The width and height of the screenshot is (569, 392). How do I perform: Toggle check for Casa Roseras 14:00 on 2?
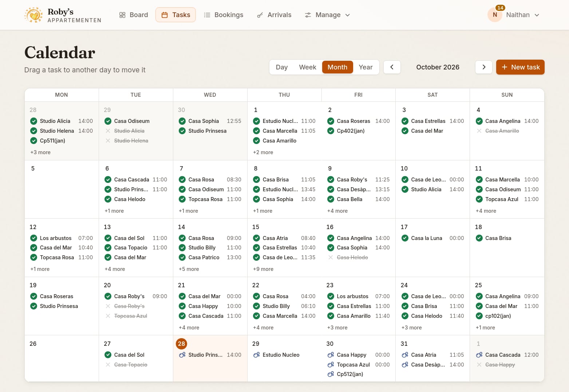(x=331, y=121)
